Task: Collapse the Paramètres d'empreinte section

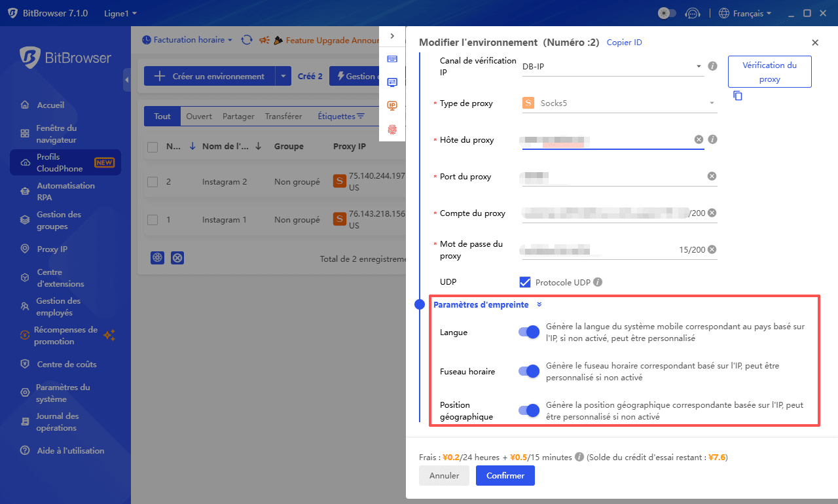Action: [x=539, y=304]
